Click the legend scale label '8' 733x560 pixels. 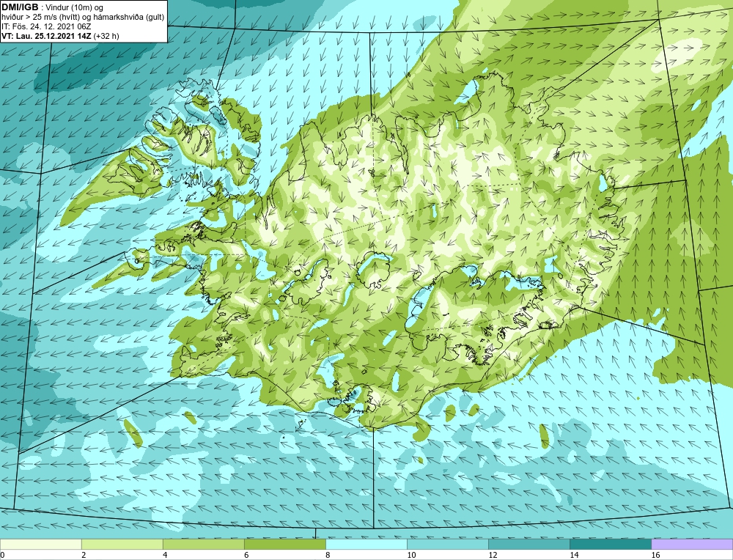(328, 555)
